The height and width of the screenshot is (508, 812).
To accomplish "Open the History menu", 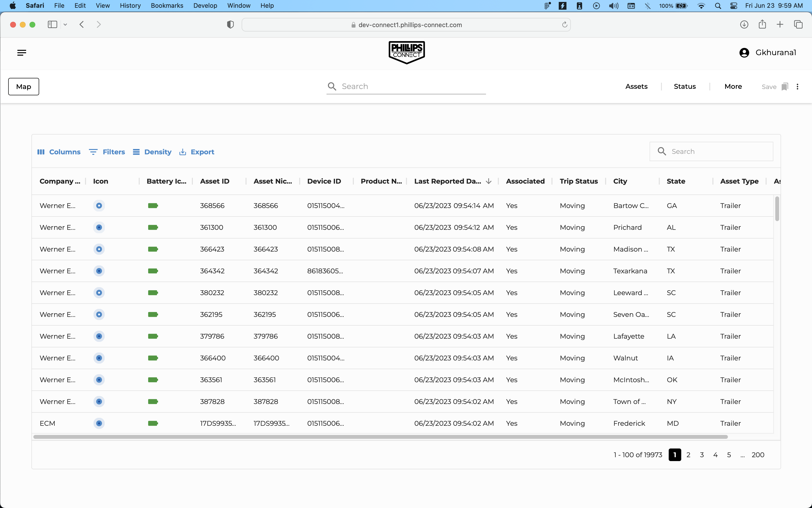I will coord(130,6).
